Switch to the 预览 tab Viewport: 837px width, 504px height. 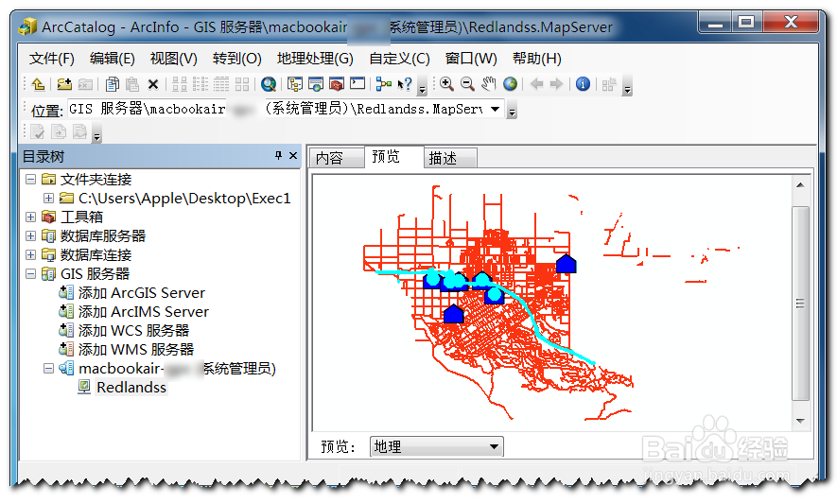coord(394,156)
